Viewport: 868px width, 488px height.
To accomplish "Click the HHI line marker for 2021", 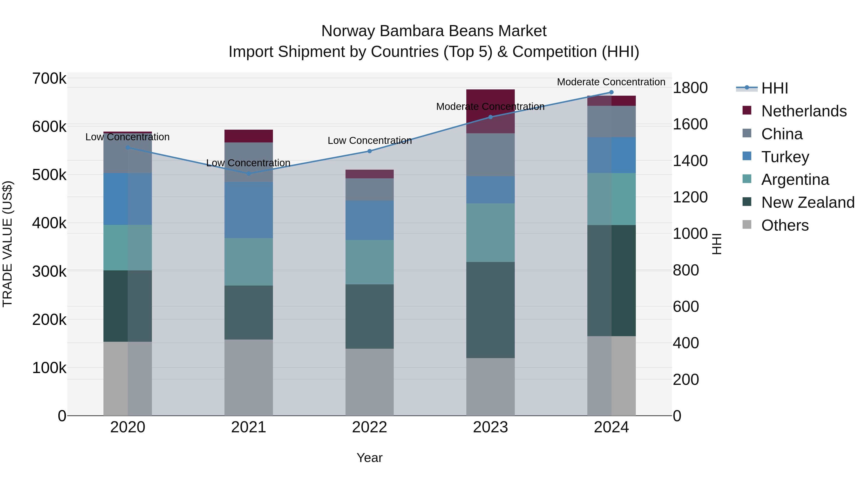I will coord(249,174).
